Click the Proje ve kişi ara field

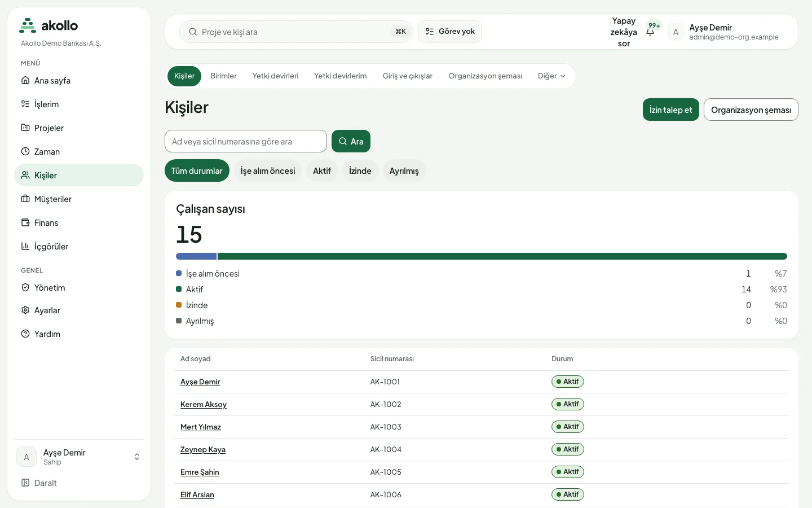point(296,32)
